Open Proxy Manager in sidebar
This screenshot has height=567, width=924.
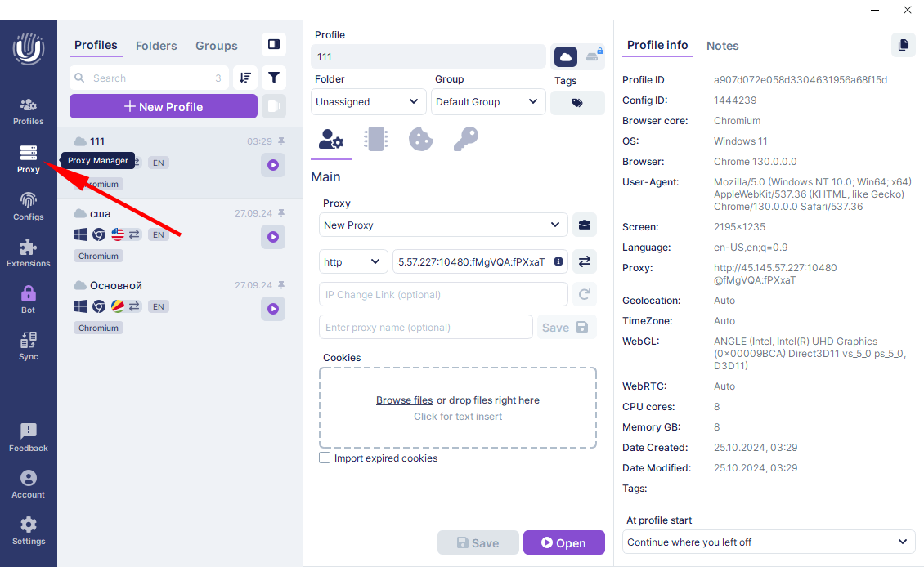pyautogui.click(x=28, y=158)
